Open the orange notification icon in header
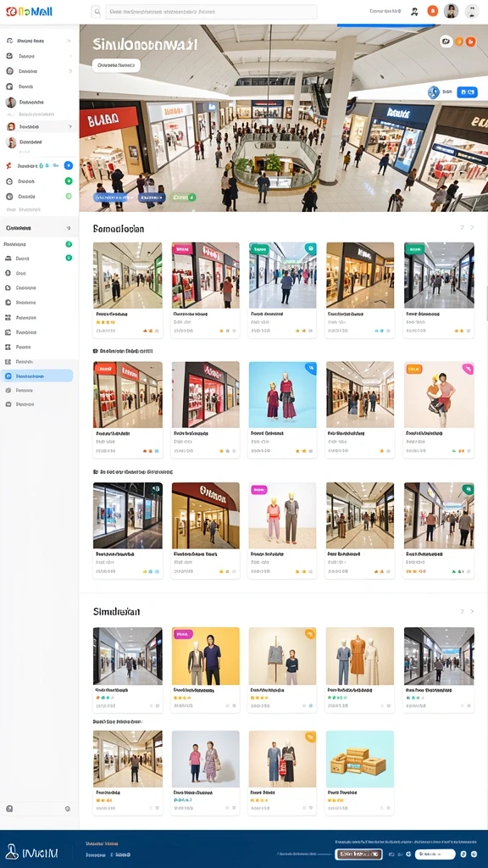Screen dimensions: 488x868 [x=433, y=11]
